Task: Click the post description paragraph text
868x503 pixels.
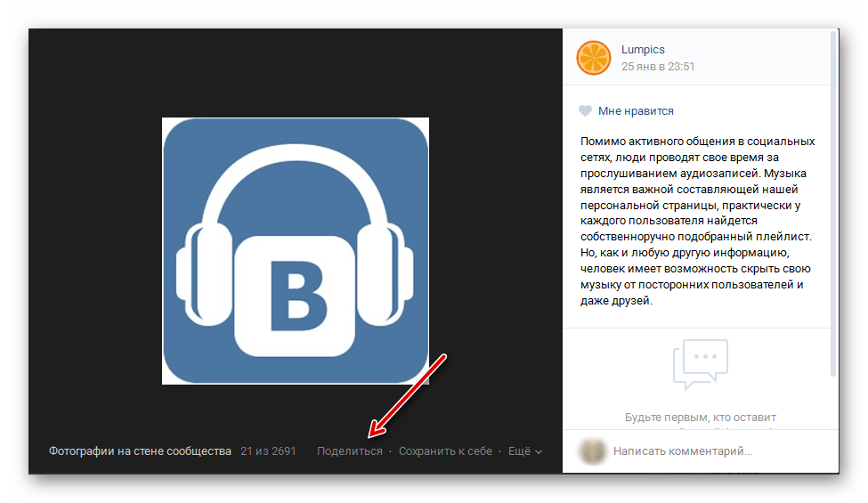Action: coord(697,221)
